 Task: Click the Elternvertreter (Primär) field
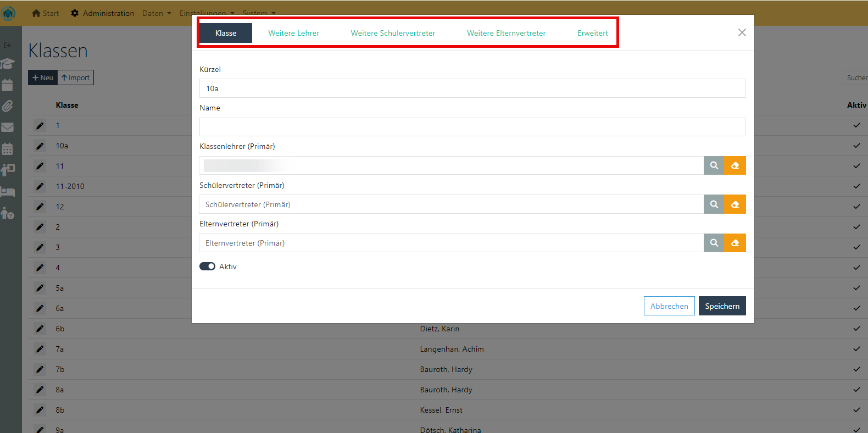(x=452, y=243)
